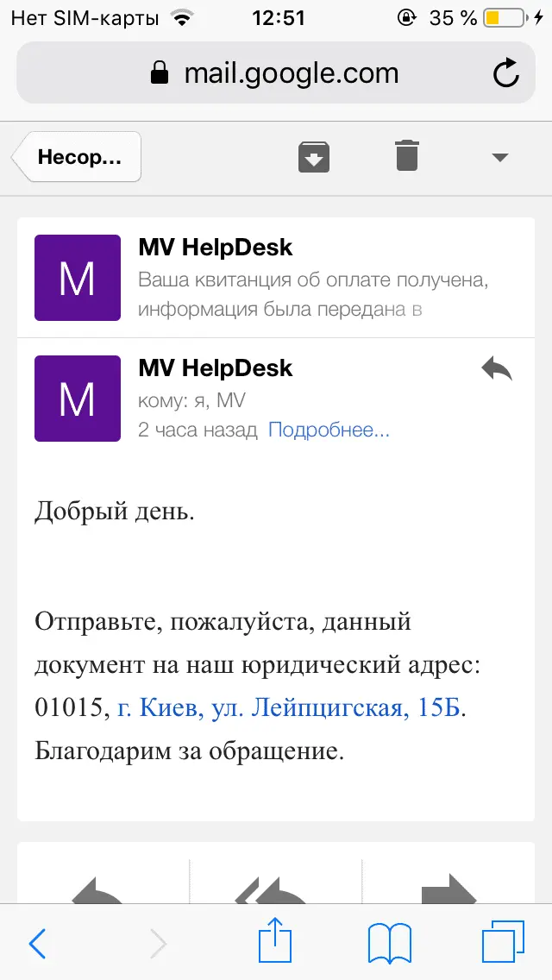Reply using arrow beside MV HelpDesk

pos(497,368)
